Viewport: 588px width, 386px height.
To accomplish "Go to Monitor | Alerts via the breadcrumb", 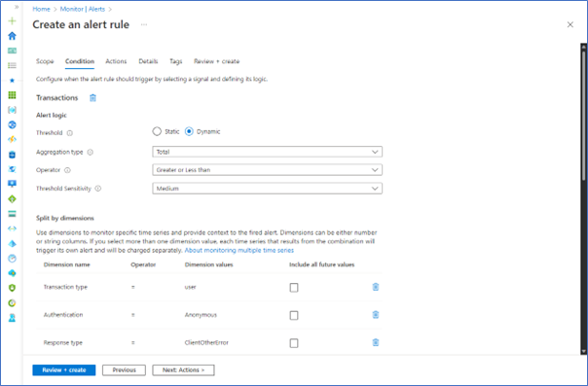I will (83, 9).
